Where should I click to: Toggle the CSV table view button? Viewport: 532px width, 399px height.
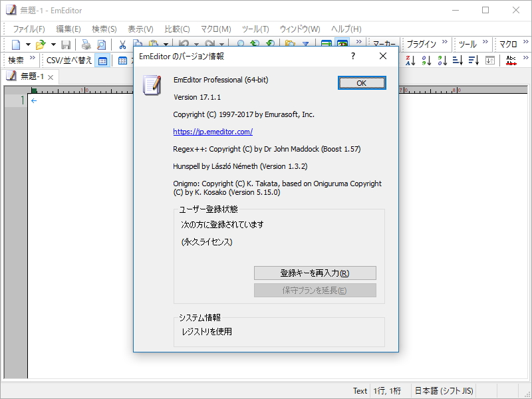coord(123,61)
